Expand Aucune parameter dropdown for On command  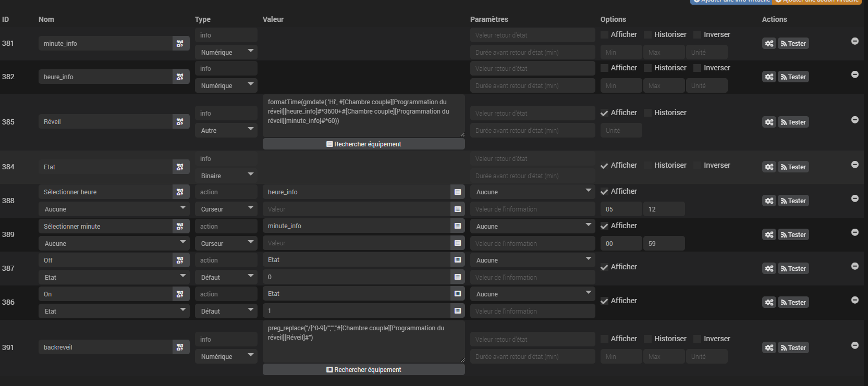(x=532, y=294)
